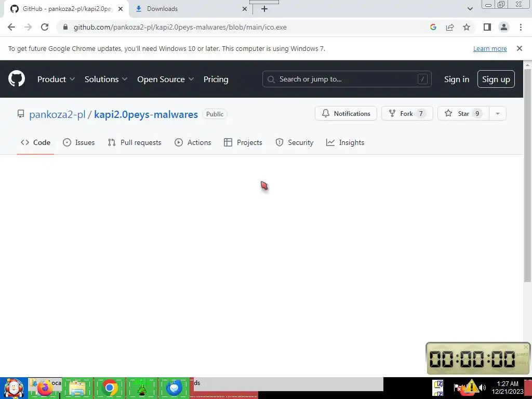Open the tab search chevron

(470, 9)
